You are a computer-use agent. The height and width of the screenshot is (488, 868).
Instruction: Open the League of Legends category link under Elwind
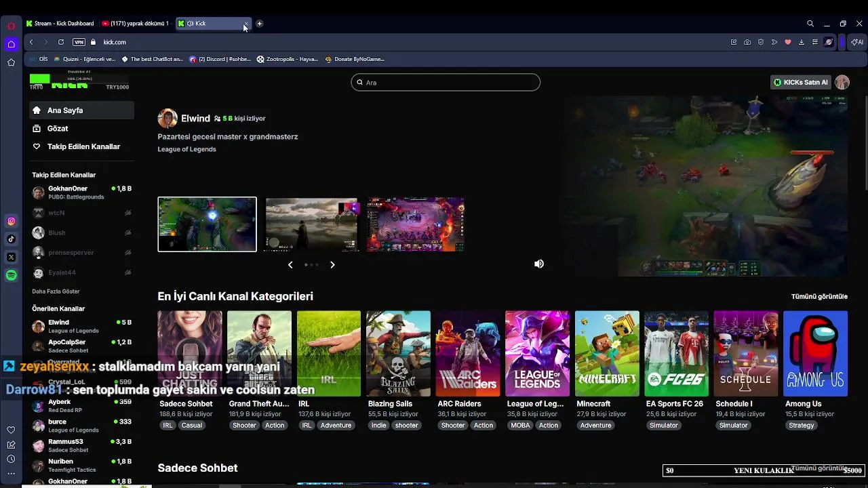click(186, 149)
